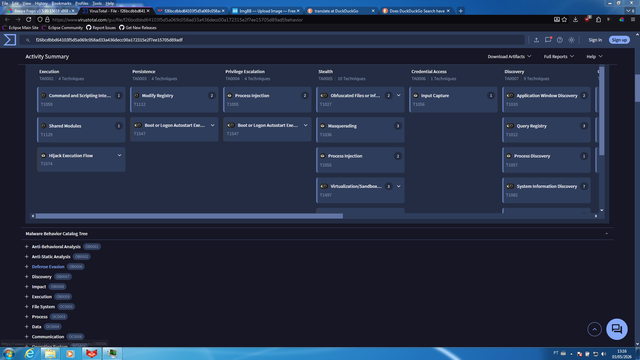This screenshot has width=640, height=360.
Task: Click the volume speaker icon in system tray
Action: (x=604, y=354)
